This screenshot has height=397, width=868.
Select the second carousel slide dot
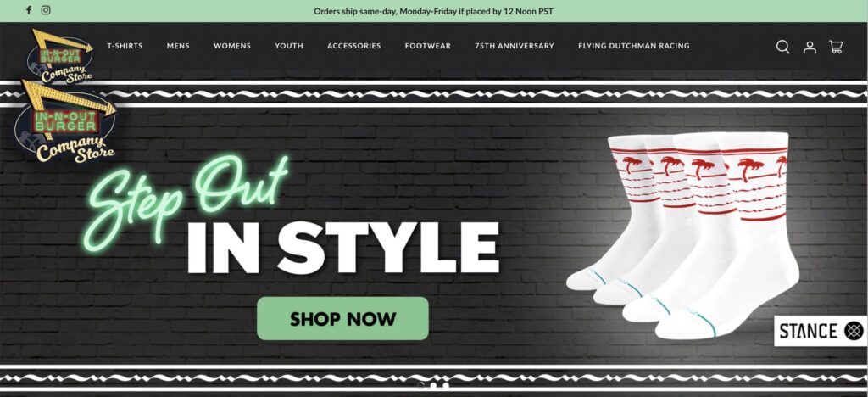coord(433,385)
